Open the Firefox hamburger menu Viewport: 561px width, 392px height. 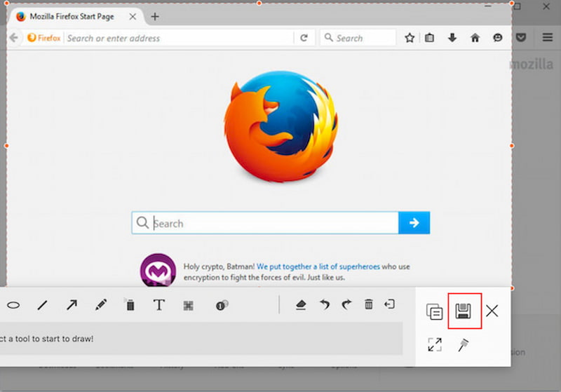coord(548,37)
